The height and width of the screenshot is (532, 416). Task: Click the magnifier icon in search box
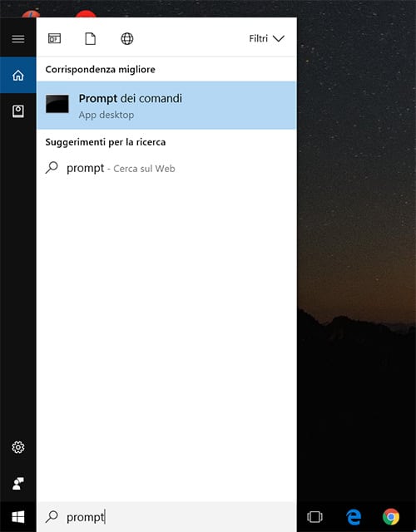click(x=52, y=517)
